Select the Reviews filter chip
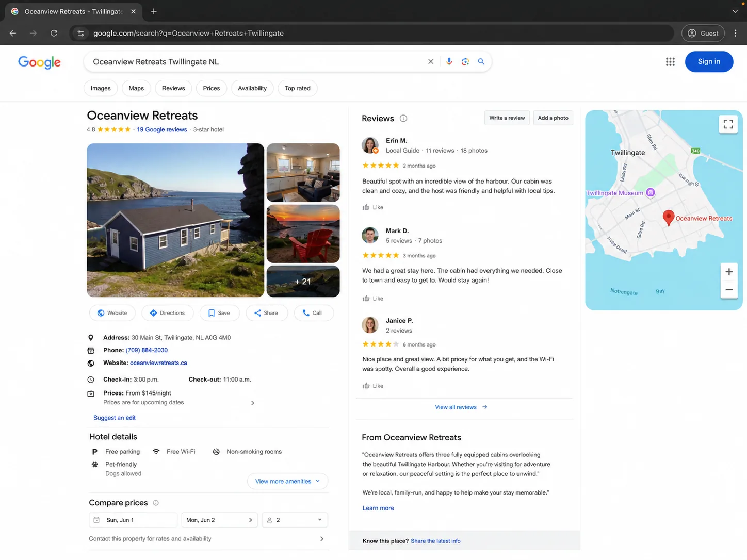This screenshot has height=560, width=747. click(173, 88)
